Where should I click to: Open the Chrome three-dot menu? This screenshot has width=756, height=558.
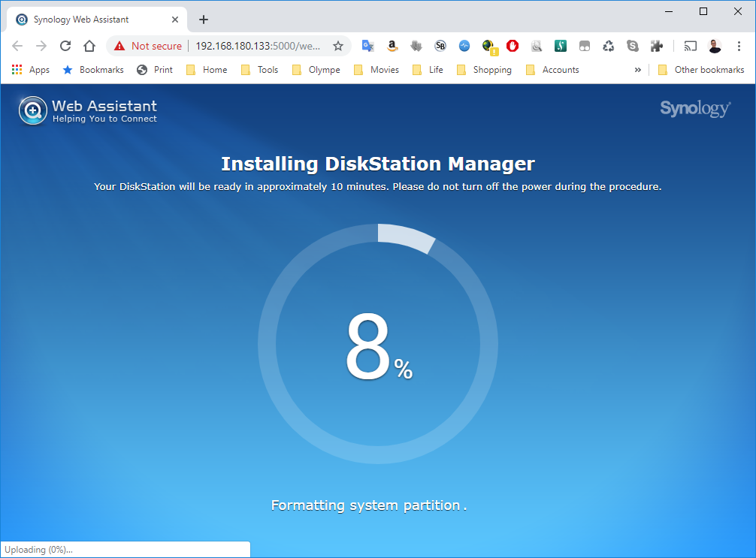739,46
